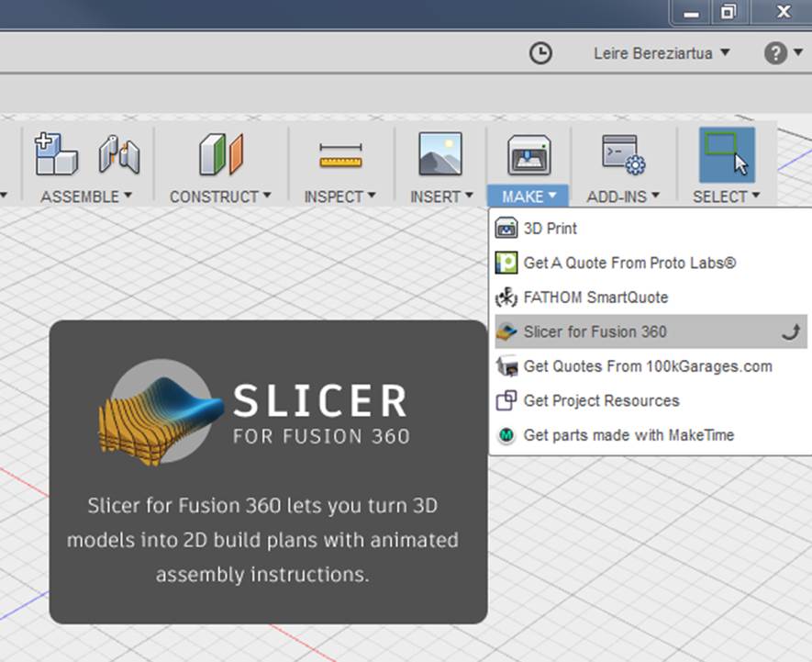
Task: Click the MakeTime green M icon
Action: [x=506, y=435]
